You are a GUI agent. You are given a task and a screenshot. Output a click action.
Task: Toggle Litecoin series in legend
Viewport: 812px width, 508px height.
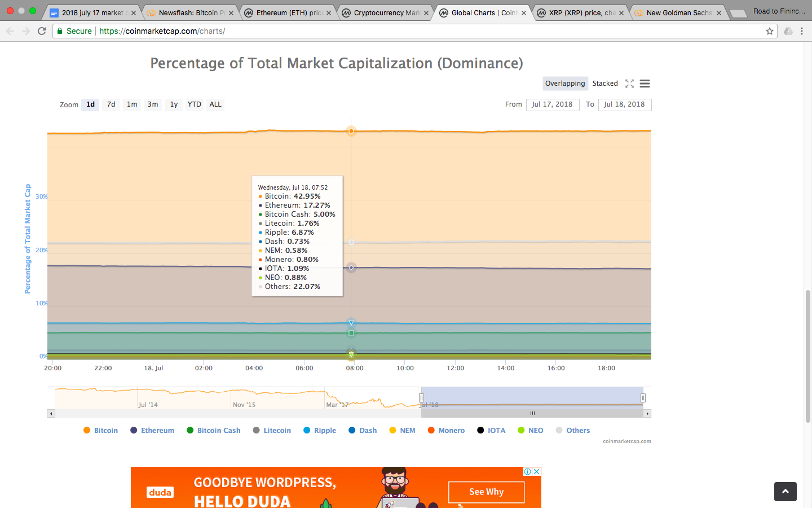(x=272, y=430)
